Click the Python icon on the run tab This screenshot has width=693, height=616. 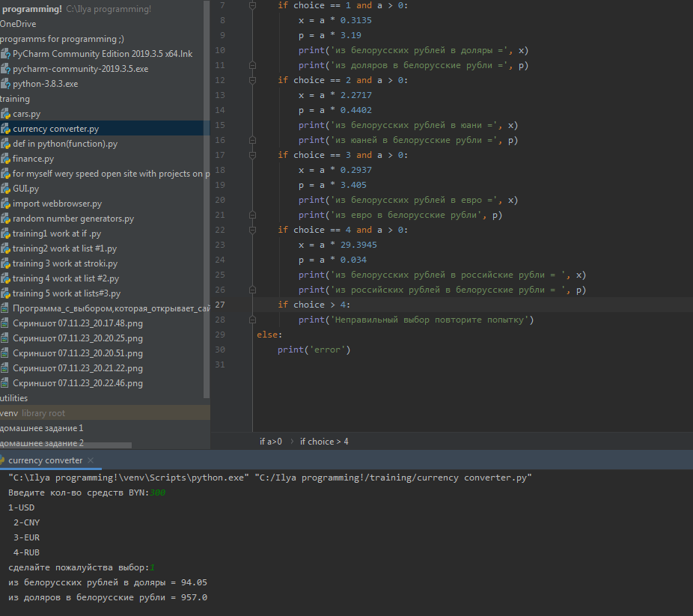tap(2, 460)
